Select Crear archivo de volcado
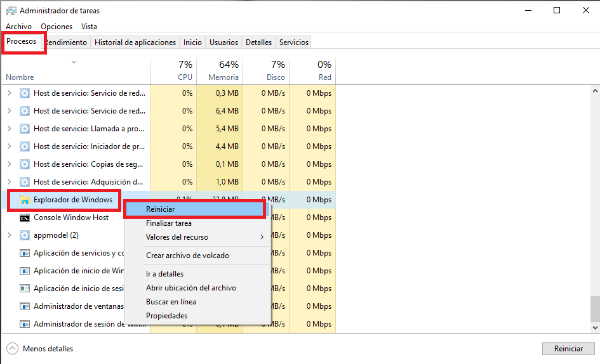This screenshot has width=600, height=364. 197,256
